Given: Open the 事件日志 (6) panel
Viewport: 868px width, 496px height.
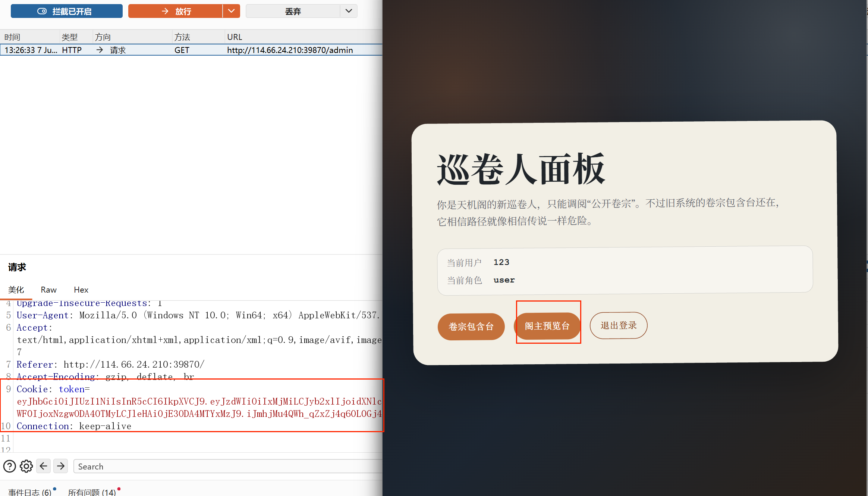Looking at the screenshot, I should click(30, 492).
